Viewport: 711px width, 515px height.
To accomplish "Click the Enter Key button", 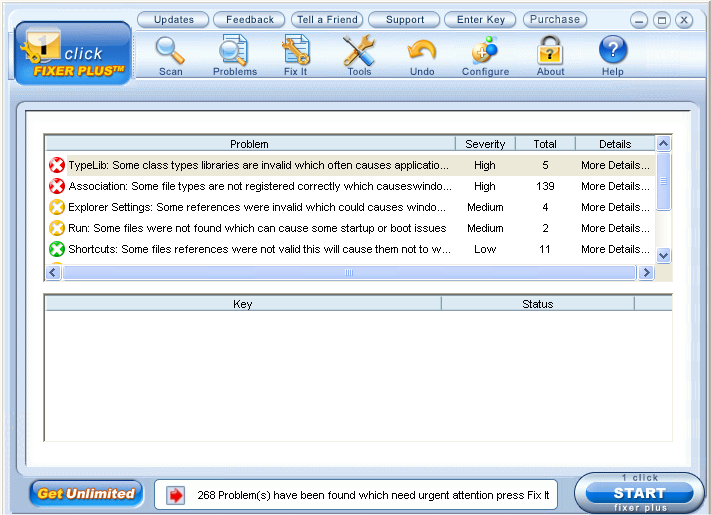I will click(x=480, y=19).
